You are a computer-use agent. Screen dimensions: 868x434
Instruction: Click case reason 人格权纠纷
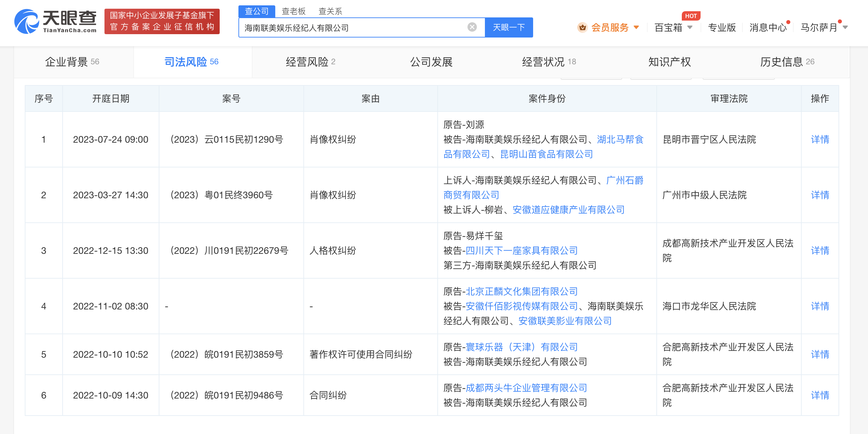(x=333, y=251)
